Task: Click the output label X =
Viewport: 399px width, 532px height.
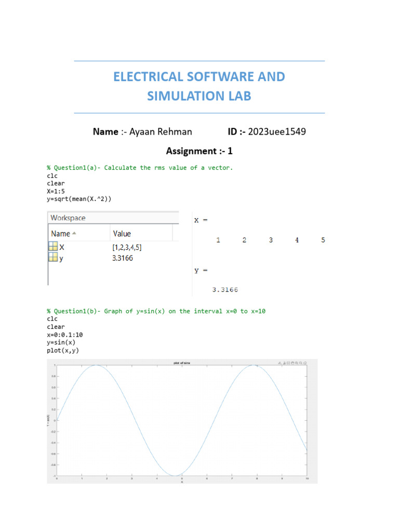Action: (x=201, y=220)
